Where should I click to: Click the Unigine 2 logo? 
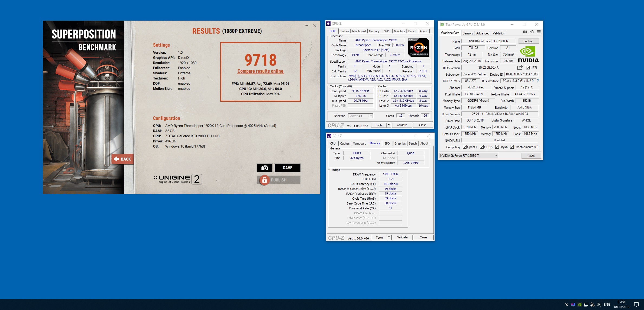pyautogui.click(x=177, y=179)
